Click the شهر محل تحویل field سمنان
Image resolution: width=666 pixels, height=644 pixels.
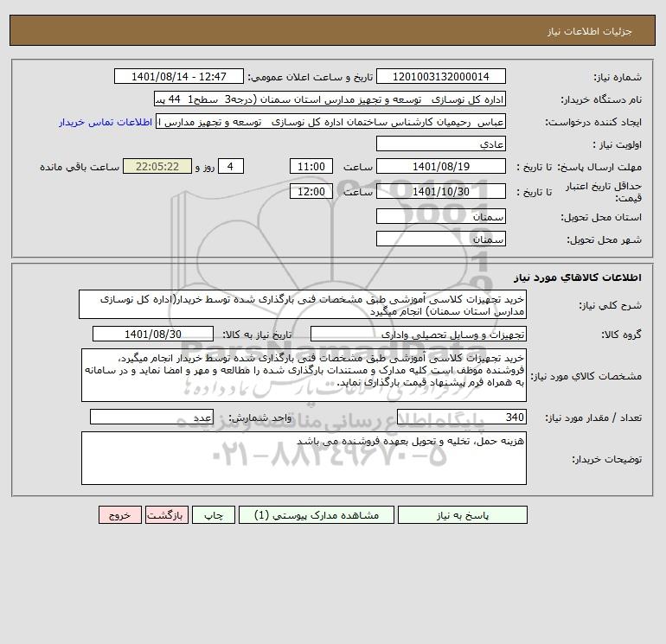(441, 239)
